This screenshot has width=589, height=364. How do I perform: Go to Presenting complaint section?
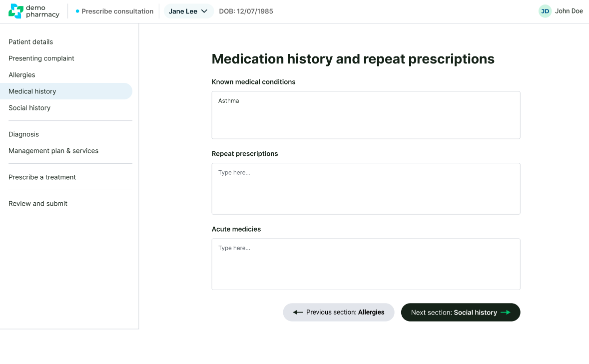tap(41, 58)
